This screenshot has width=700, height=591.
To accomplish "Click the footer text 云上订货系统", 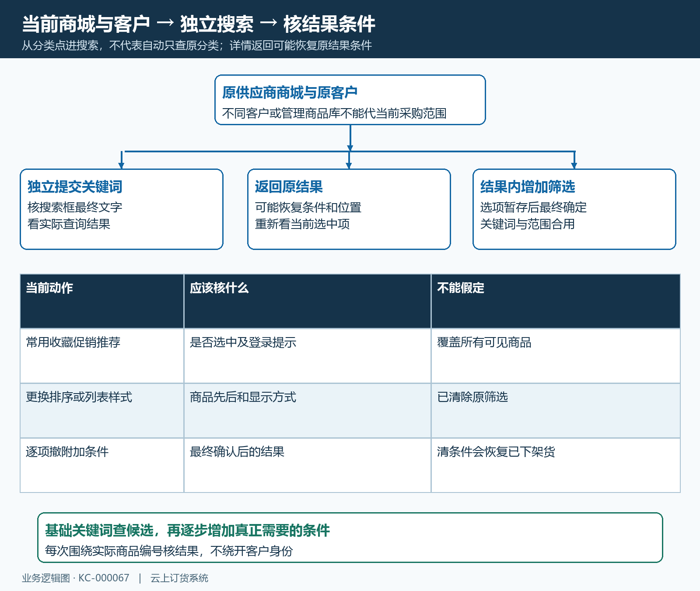I will (179, 578).
